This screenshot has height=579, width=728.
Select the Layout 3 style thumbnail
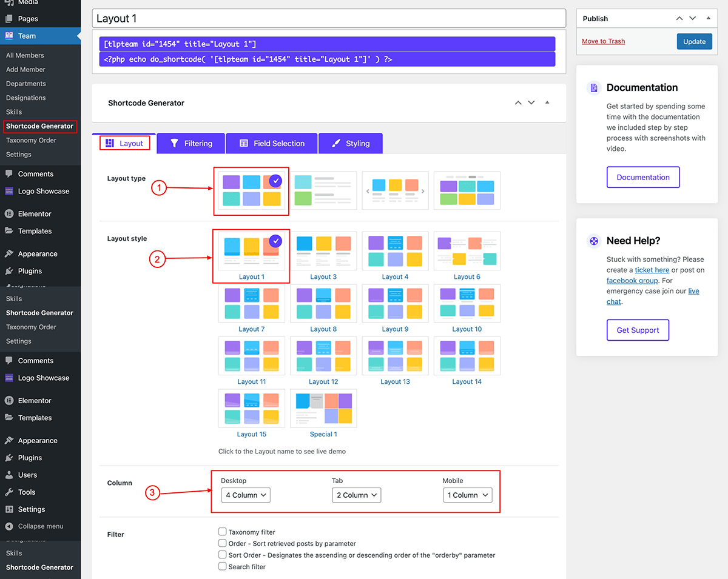[x=323, y=251]
